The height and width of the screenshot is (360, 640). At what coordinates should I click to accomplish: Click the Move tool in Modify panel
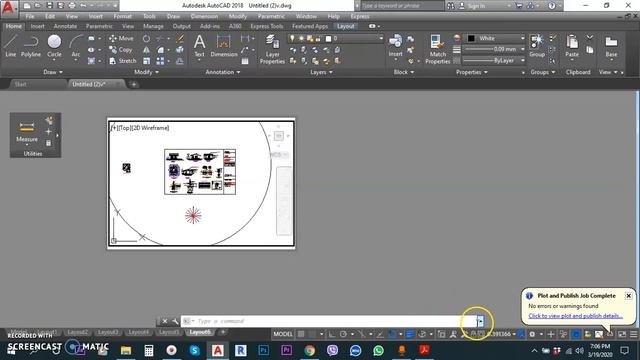121,38
